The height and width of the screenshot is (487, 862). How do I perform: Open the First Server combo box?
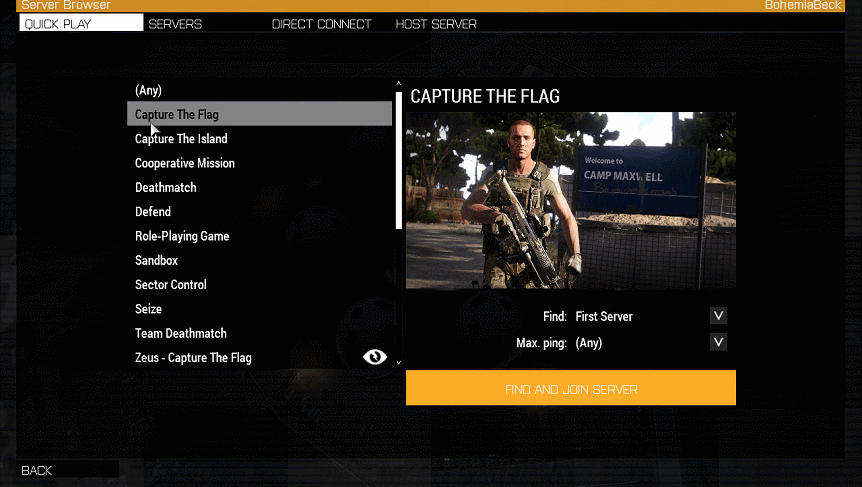[x=650, y=316]
